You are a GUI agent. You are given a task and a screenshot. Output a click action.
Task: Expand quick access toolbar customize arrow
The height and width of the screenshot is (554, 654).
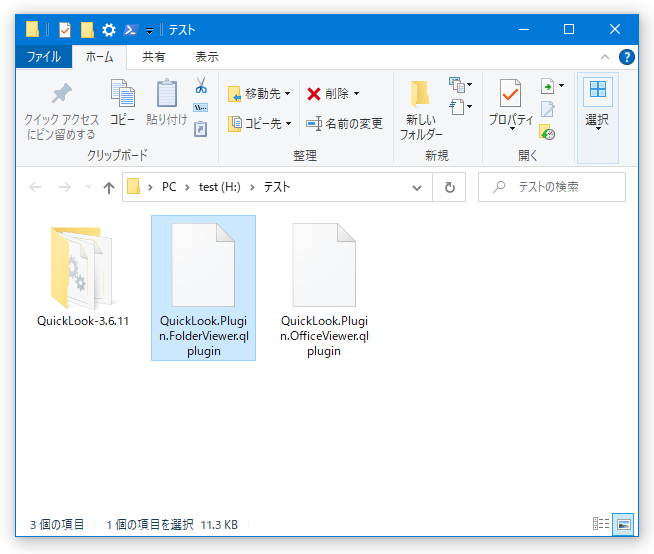click(149, 30)
